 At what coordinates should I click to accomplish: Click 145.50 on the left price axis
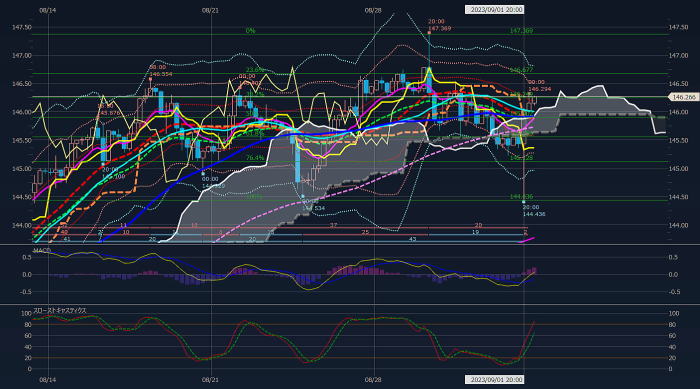[22, 140]
